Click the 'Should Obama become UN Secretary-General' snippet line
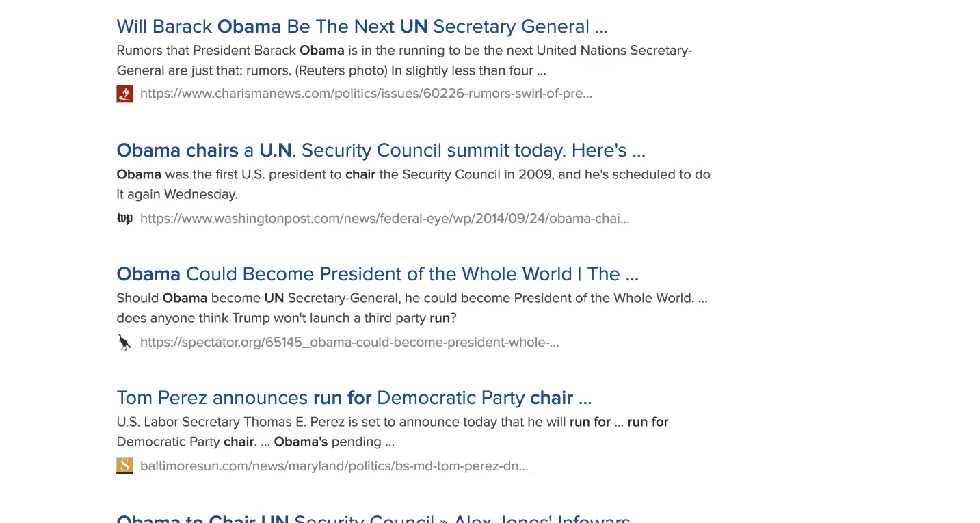This screenshot has width=980, height=523. (412, 298)
